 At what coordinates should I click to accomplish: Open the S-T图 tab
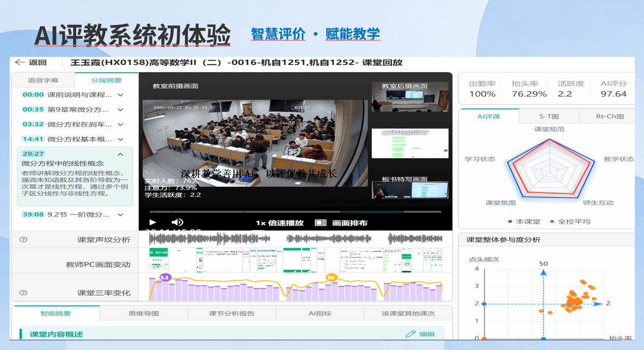click(x=549, y=116)
